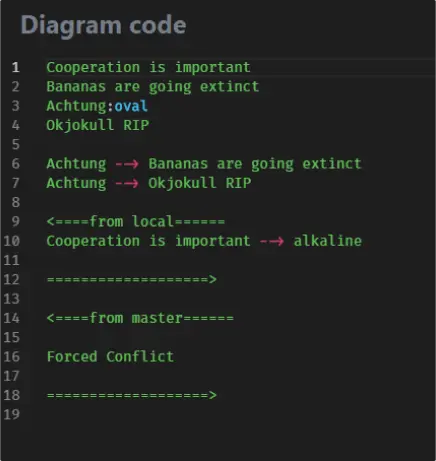Viewport: 436px width, 461px height.
Task: Click the 'Diagram code' heading
Action: point(103,26)
